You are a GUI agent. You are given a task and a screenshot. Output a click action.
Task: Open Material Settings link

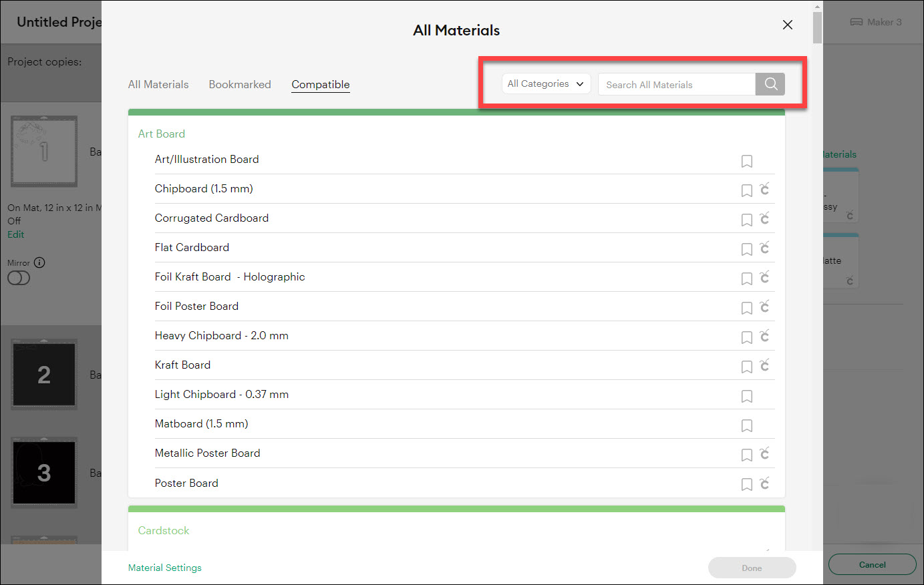(165, 568)
